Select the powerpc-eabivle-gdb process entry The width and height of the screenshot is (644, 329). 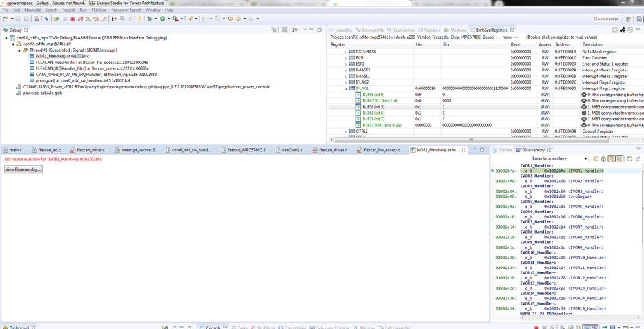click(x=40, y=93)
